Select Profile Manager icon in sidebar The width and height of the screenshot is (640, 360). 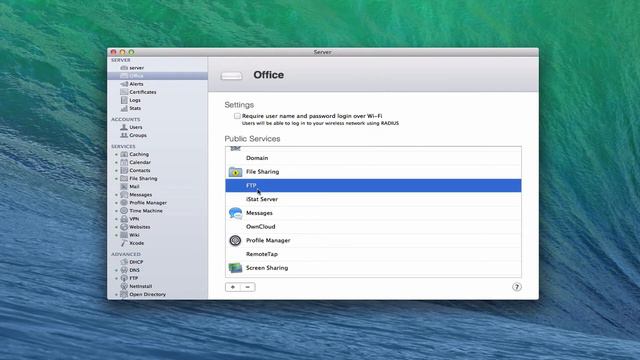[x=124, y=202]
